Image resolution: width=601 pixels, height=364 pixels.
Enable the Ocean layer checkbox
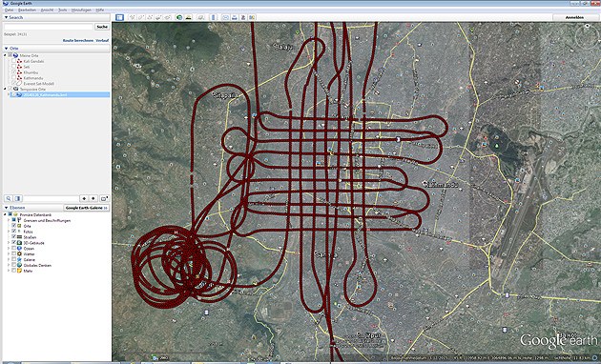tap(13, 249)
